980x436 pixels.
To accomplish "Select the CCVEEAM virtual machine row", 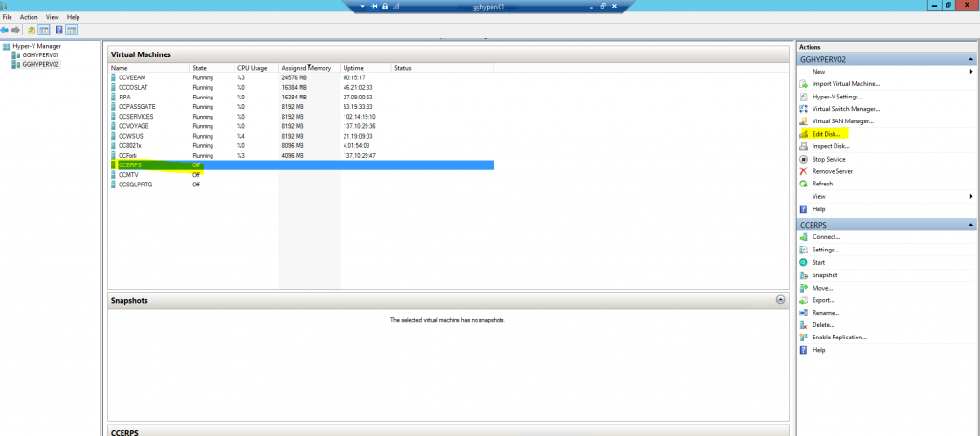I will [132, 76].
